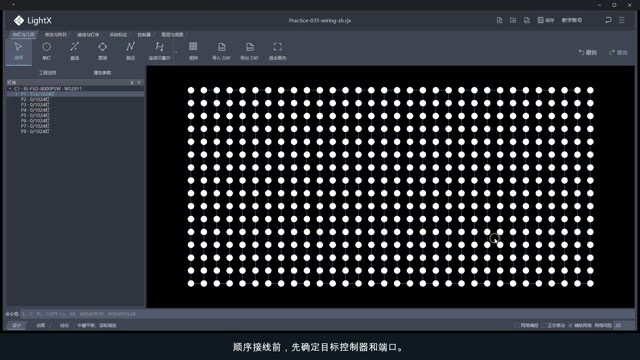Screen dimensions: 640x360
Task: Open the third ribbon tab about wiring
Action: [88, 35]
